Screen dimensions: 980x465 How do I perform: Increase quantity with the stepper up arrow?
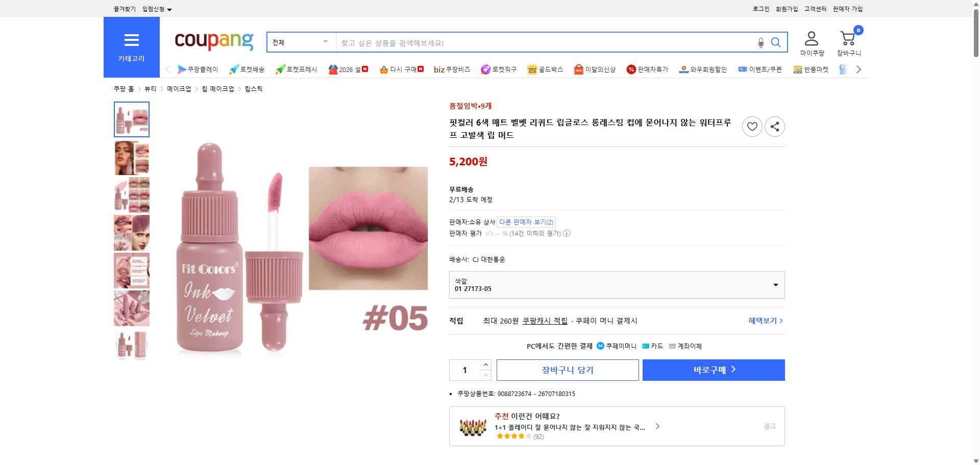(x=485, y=363)
